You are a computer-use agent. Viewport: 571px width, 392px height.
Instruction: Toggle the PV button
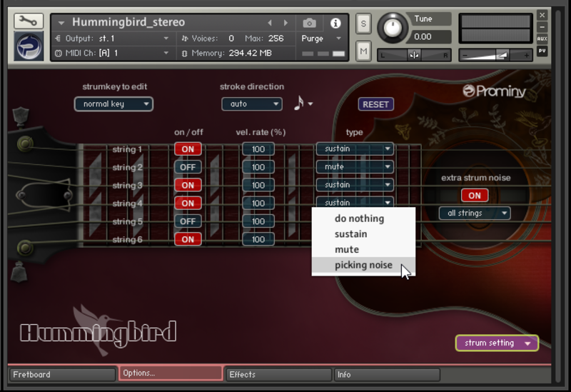tap(542, 51)
